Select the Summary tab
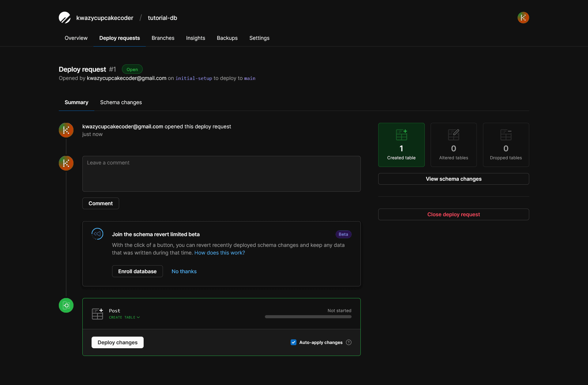Viewport: 588px width, 385px height. click(77, 102)
